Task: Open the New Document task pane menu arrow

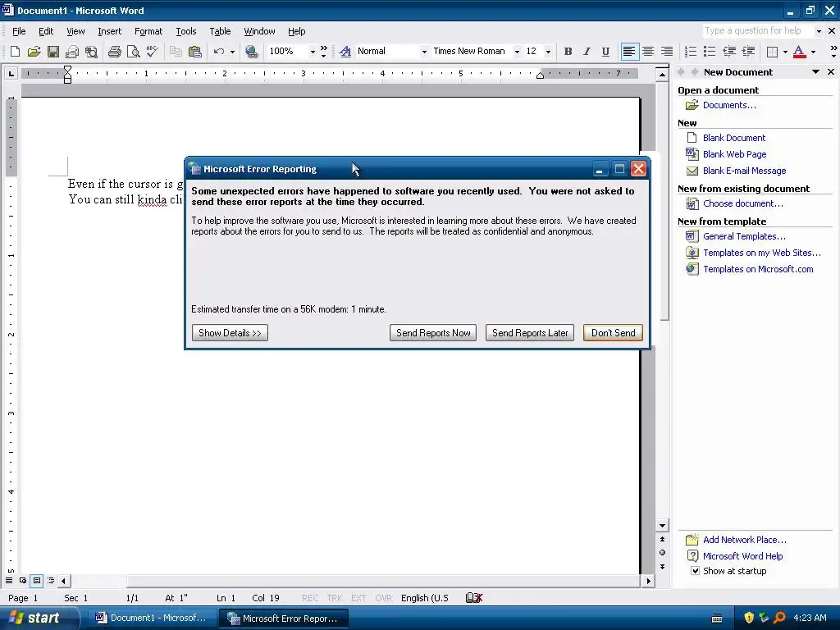Action: 815,72
